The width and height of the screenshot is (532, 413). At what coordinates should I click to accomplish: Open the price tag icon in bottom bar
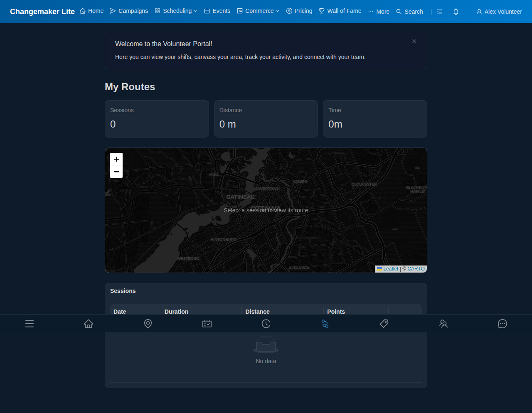pos(384,324)
